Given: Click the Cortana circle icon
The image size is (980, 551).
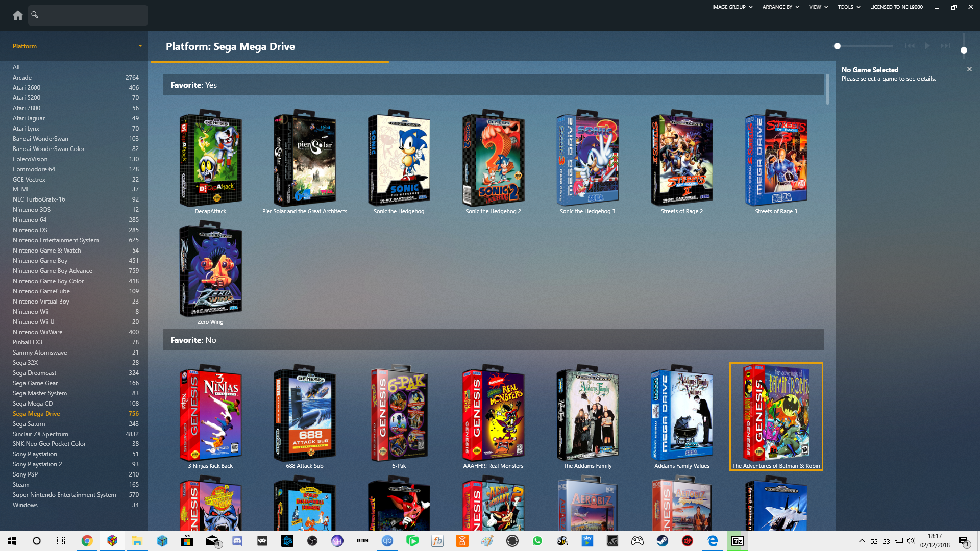Looking at the screenshot, I should point(37,541).
